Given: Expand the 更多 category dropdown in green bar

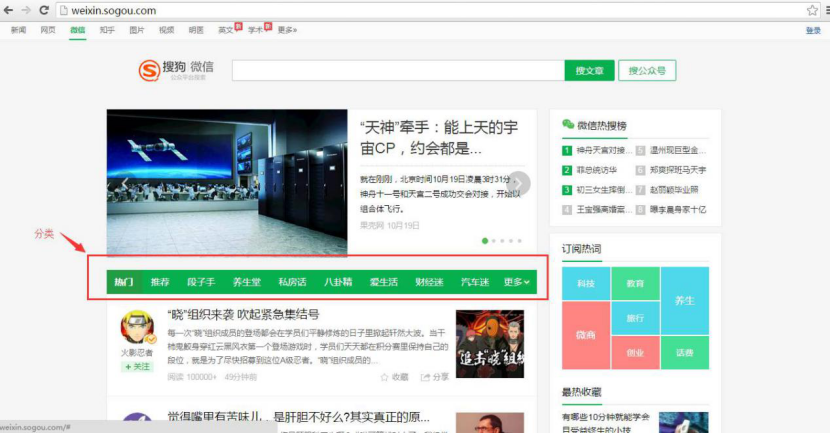Looking at the screenshot, I should click(x=516, y=282).
